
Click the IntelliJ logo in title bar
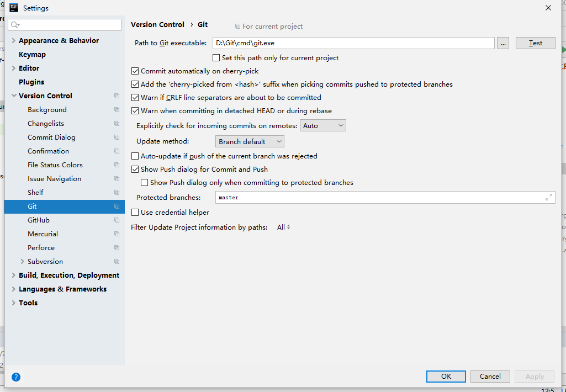coord(14,8)
